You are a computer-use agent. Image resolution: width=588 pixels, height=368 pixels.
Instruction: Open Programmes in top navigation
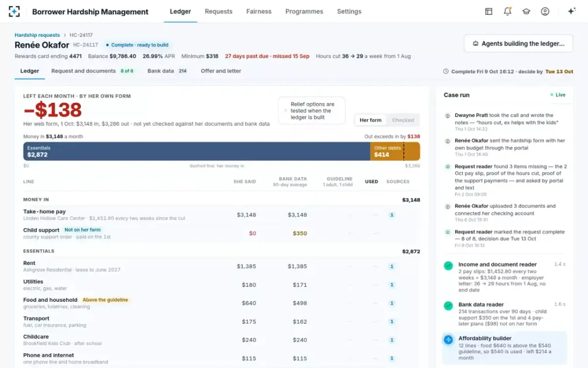(304, 11)
